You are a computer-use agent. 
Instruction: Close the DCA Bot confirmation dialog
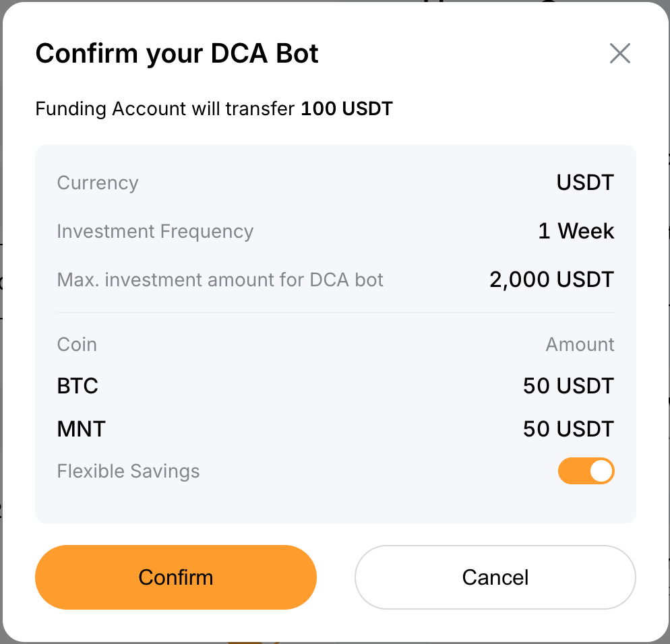tap(619, 53)
